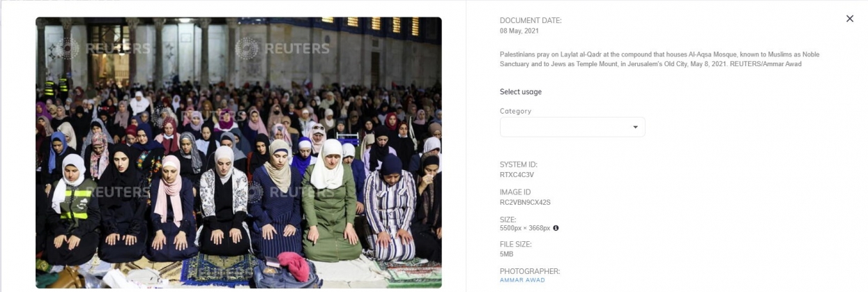Click the IMAGE ID label
Screen dimensions: 868x292
(x=515, y=192)
